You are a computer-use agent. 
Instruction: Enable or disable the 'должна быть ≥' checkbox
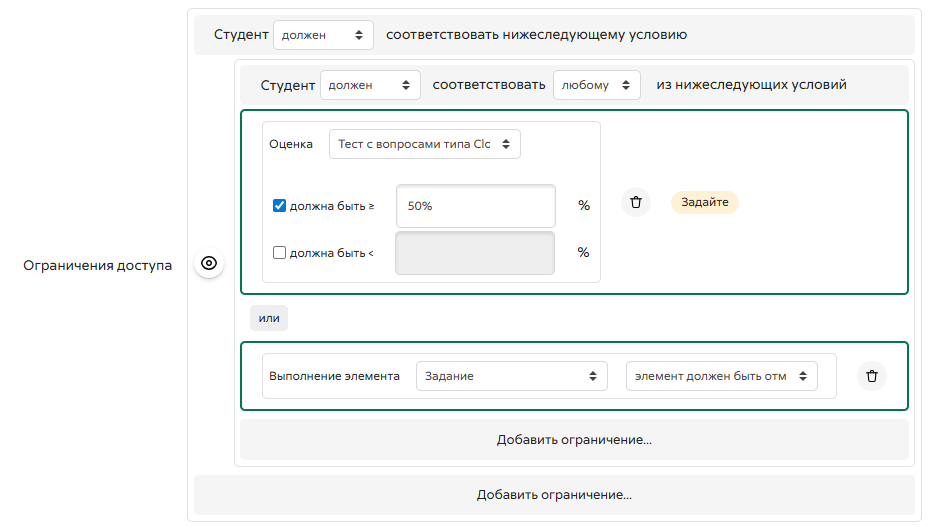(280, 206)
